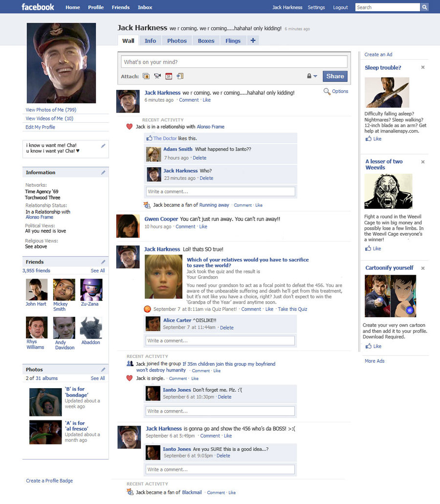Click Take this Quiz link

pyautogui.click(x=292, y=309)
